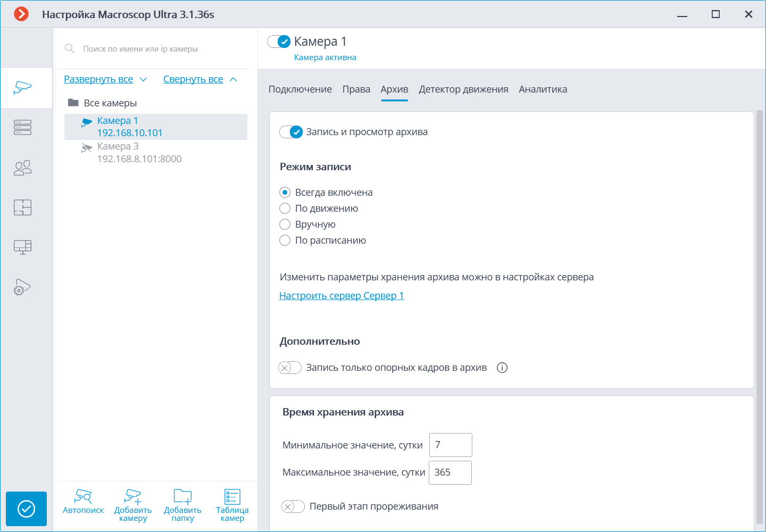The image size is (766, 532).
Task: Select 'Камера 3' in camera tree
Action: click(156, 152)
